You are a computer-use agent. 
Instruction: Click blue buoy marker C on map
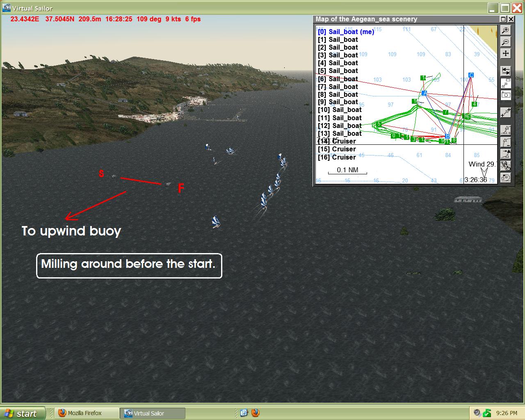click(x=471, y=75)
